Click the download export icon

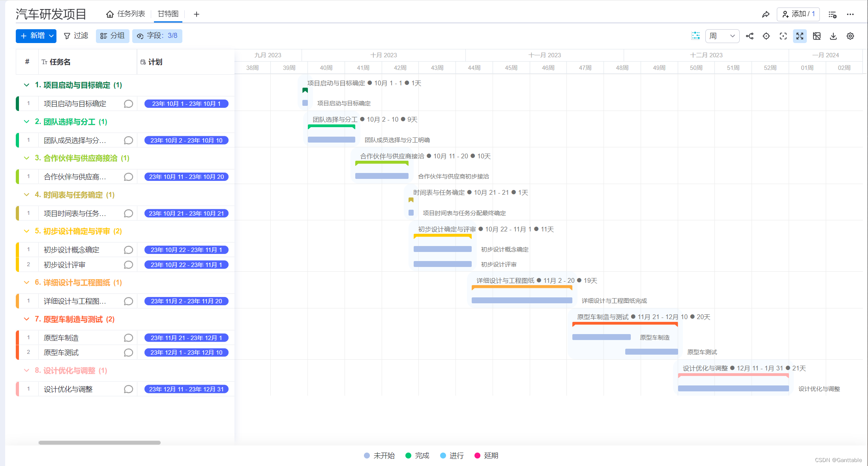(x=833, y=36)
